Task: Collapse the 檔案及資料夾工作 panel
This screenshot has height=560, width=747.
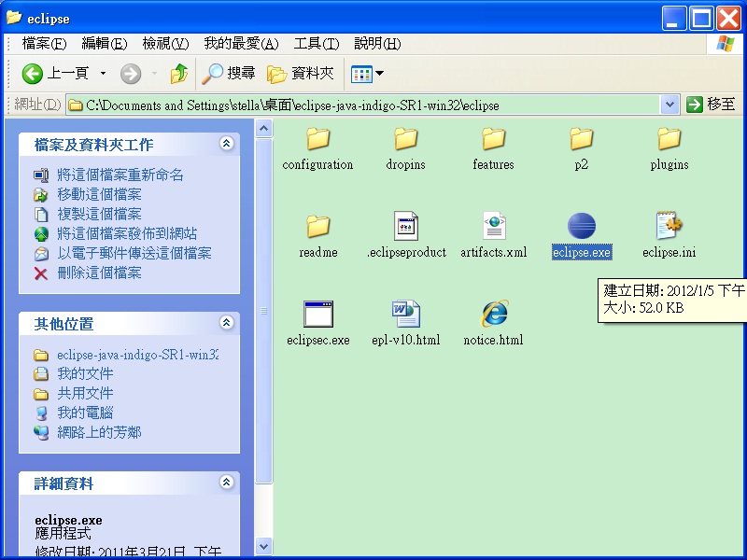Action: [226, 143]
